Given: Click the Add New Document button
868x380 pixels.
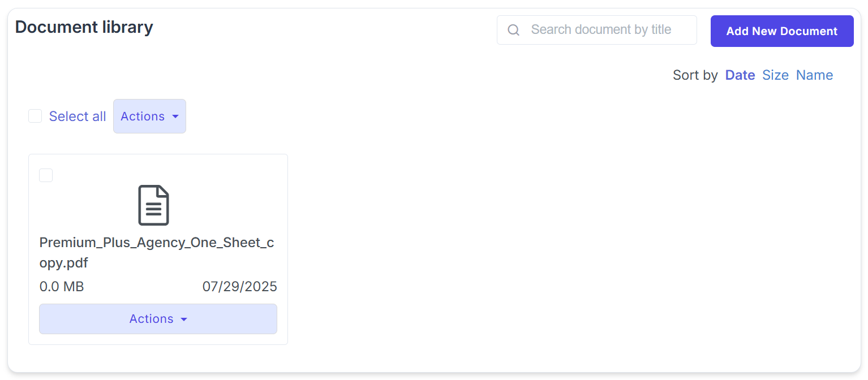Looking at the screenshot, I should (x=781, y=31).
